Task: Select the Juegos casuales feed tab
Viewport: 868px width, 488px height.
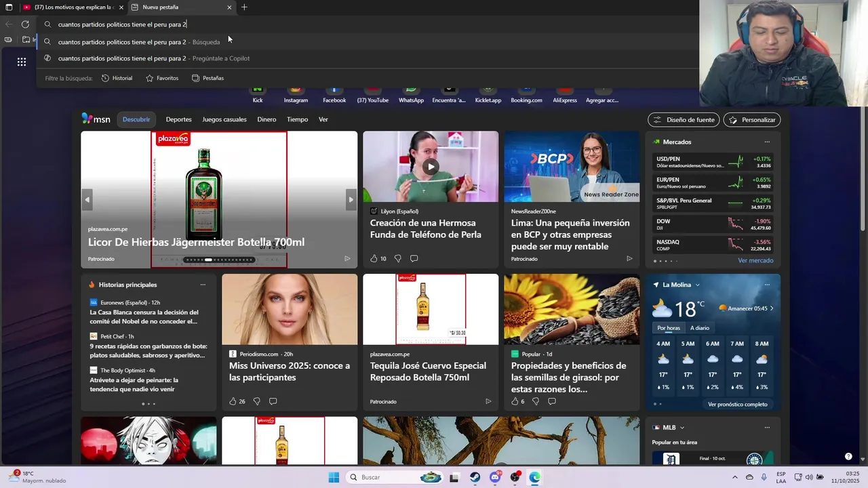Action: (224, 119)
